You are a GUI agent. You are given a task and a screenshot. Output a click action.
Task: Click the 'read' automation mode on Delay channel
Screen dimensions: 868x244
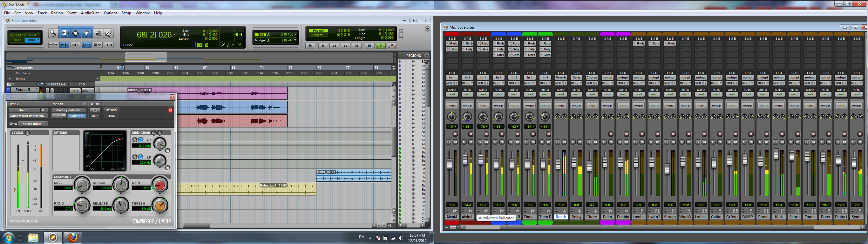click(576, 94)
